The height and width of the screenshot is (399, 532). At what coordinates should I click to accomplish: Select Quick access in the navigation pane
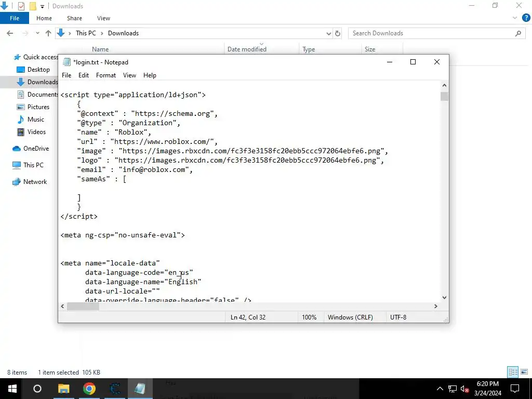tap(36, 57)
